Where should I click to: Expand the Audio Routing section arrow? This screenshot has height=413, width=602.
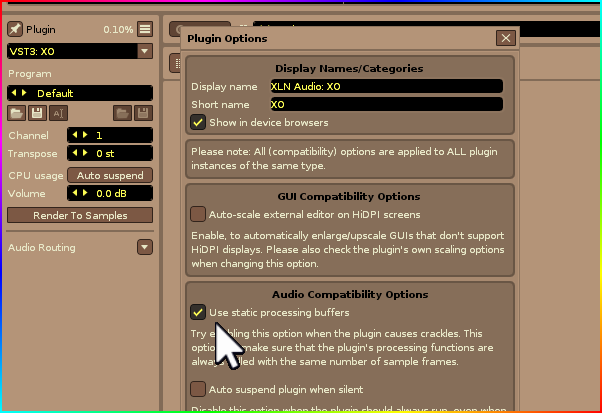[145, 247]
